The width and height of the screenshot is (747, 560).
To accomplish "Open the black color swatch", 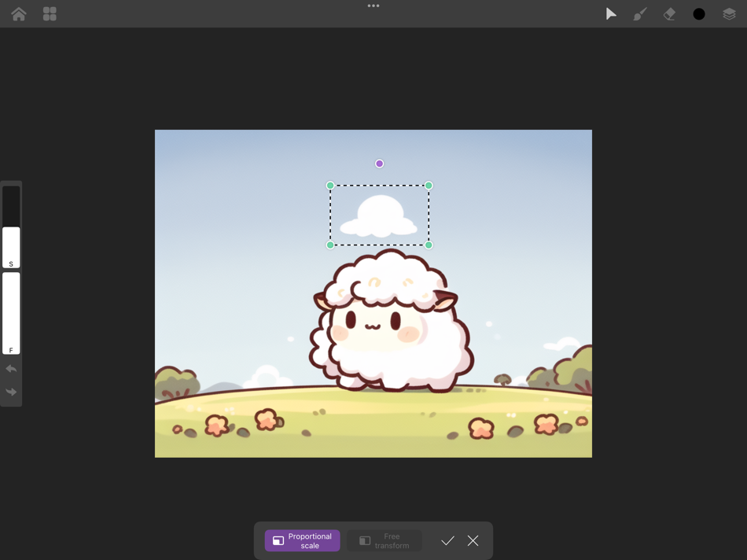I will pos(699,13).
